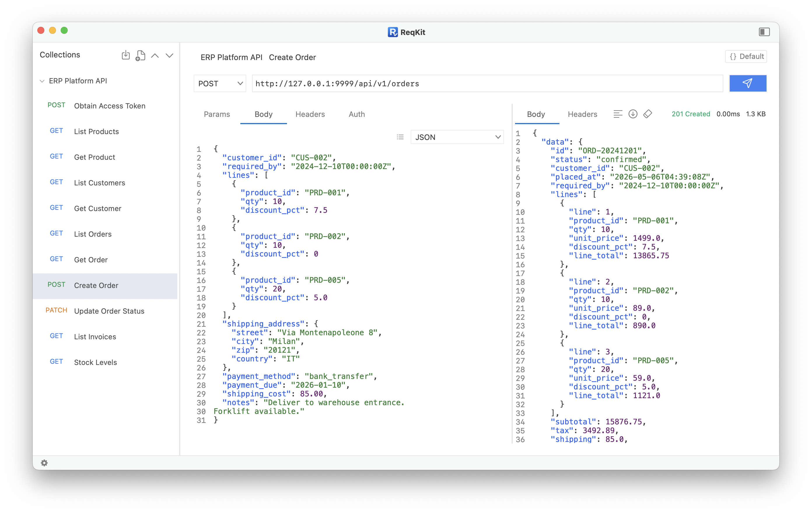Collapse the ERP Platform API collection
812x513 pixels.
42,81
